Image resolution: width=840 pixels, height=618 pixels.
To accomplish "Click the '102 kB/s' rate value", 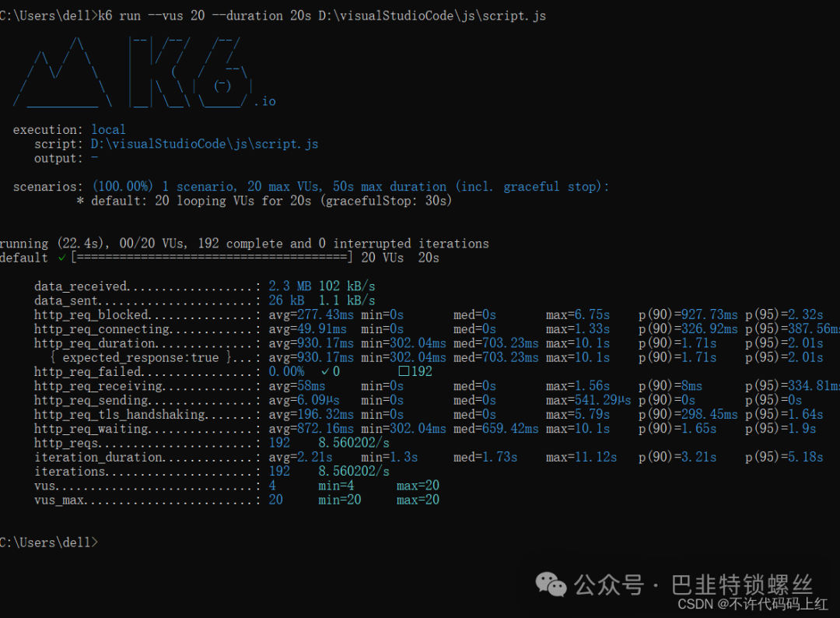I will (347, 286).
